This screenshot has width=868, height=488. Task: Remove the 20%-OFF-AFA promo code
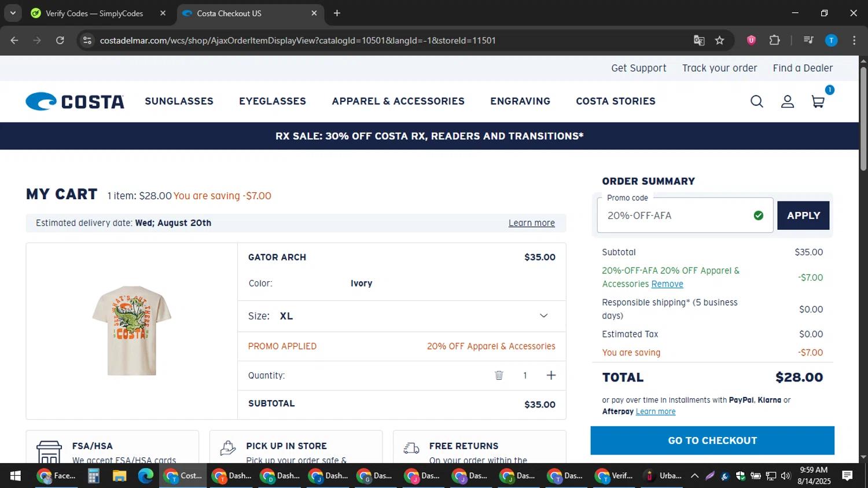[667, 284]
